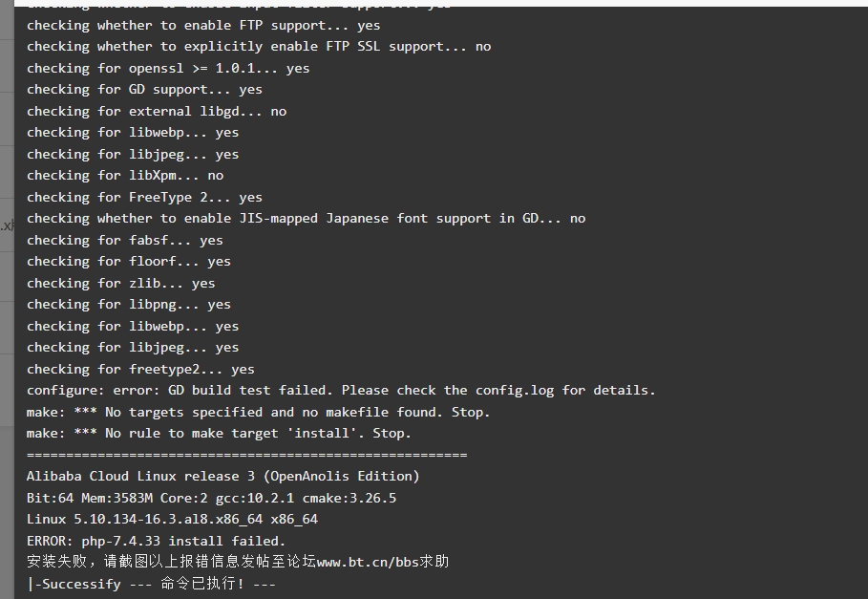Click the checking for freetype2 line

140,369
